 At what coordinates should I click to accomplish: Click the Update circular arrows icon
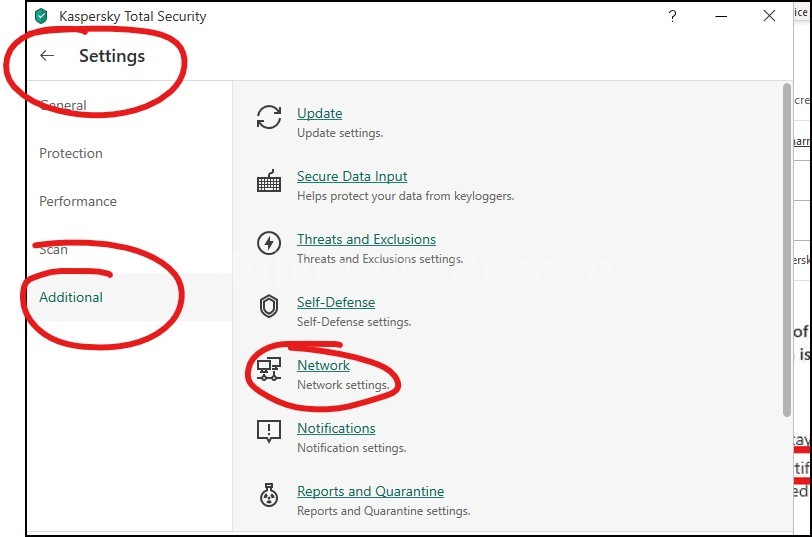[x=269, y=117]
